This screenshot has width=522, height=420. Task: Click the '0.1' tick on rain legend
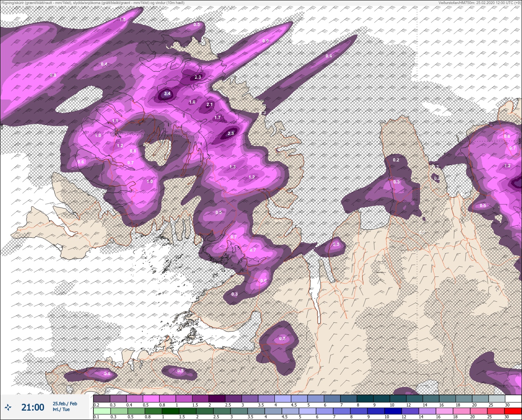96,417
